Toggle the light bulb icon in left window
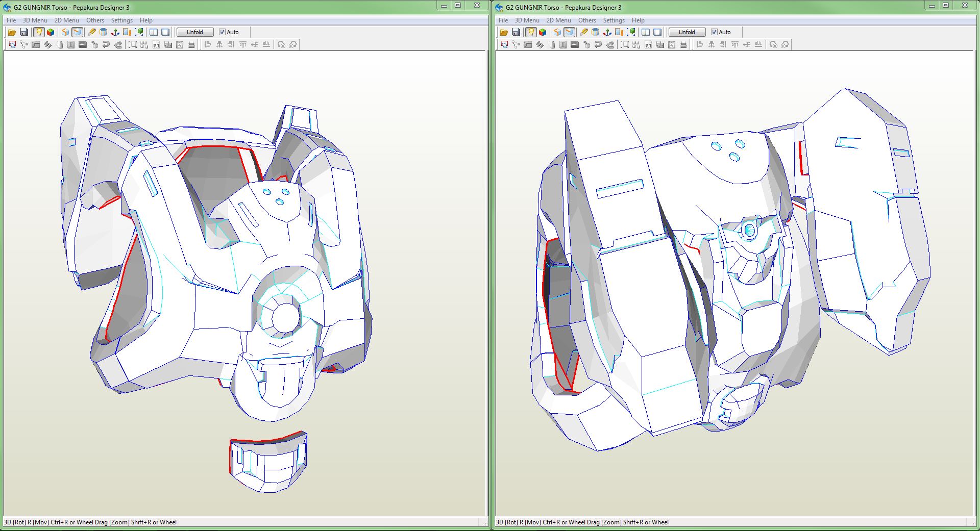The height and width of the screenshot is (531, 980). coord(39,32)
